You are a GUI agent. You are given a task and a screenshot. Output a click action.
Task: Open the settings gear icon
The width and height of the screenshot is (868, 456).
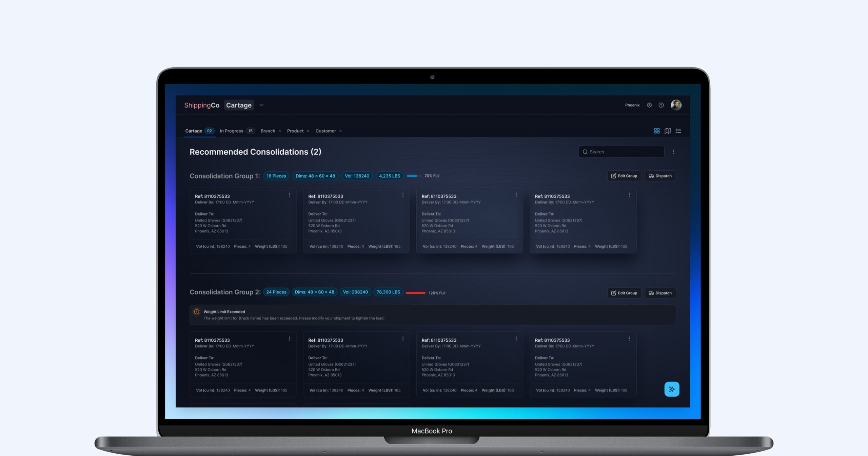[649, 105]
